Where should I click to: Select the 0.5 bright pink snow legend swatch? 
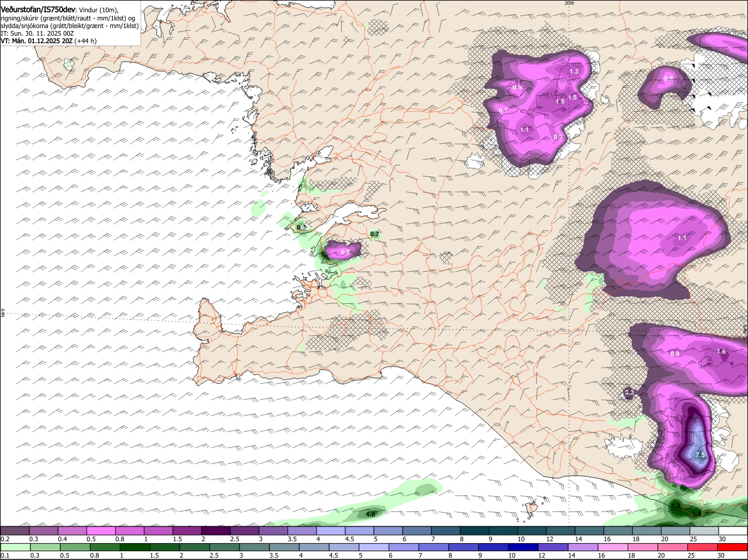coord(101,530)
